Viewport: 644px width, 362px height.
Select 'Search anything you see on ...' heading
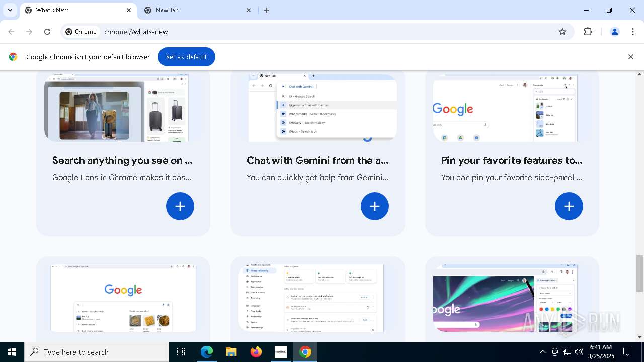click(x=122, y=160)
